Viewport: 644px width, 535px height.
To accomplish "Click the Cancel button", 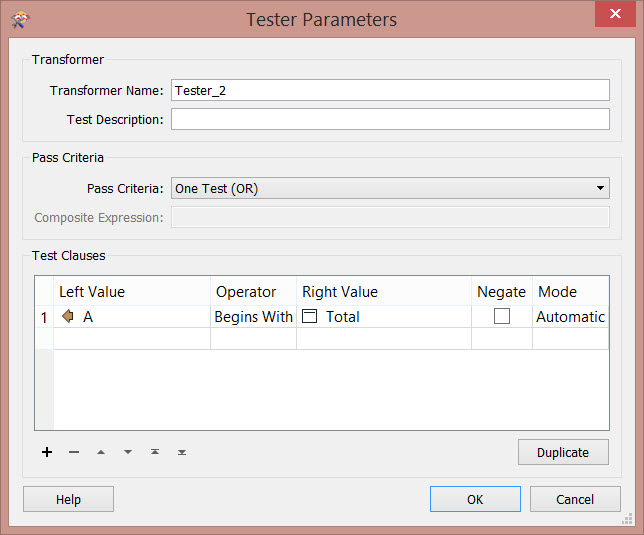I will 575,499.
